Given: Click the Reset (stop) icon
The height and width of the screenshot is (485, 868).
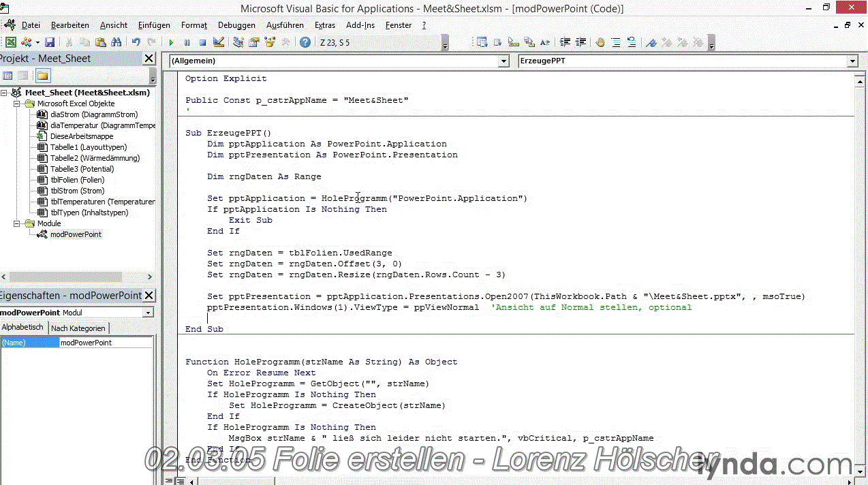Looking at the screenshot, I should click(x=202, y=42).
